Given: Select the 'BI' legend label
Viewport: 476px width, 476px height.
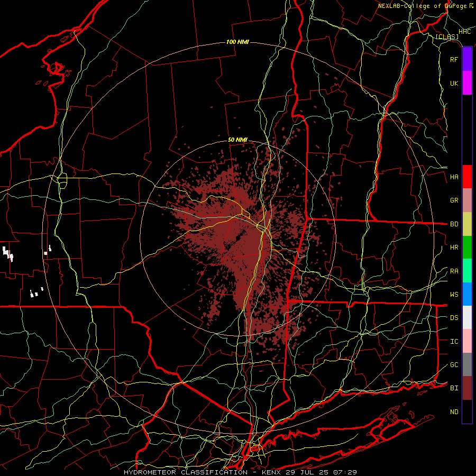Looking at the screenshot, I should 454,388.
